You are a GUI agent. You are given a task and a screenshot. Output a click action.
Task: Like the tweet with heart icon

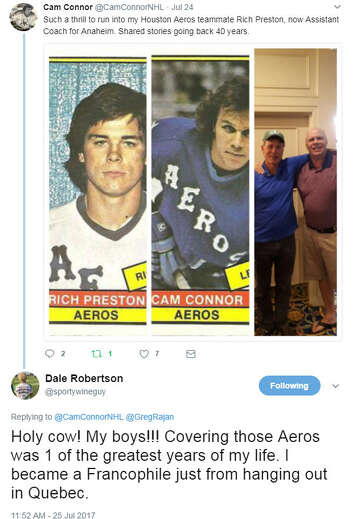point(144,354)
